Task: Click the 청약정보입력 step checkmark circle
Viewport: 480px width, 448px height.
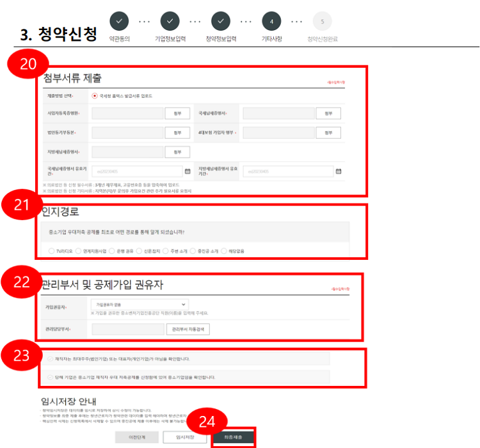Action: coord(221,21)
